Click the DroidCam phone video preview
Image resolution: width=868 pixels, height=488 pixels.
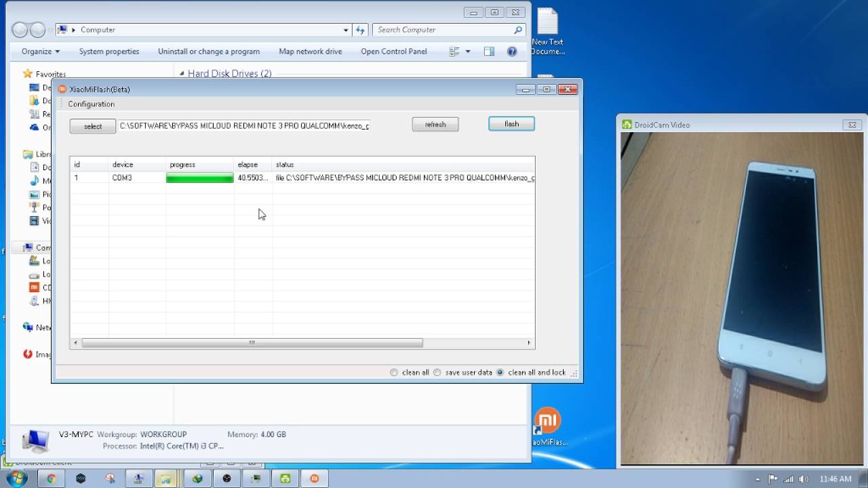pos(742,299)
